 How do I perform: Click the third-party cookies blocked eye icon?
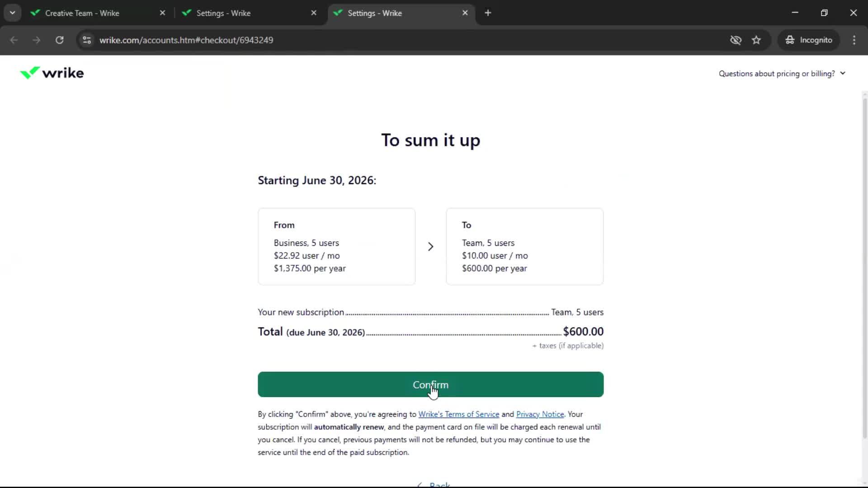point(736,40)
